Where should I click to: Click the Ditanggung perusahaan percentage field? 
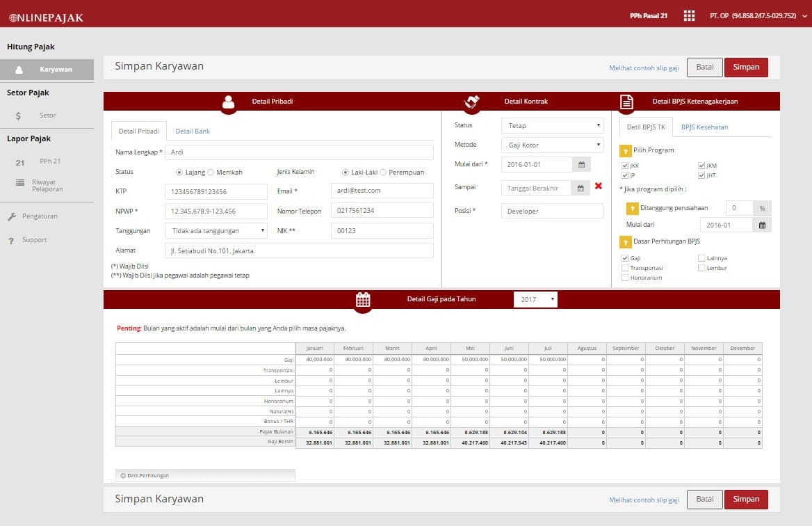point(739,208)
